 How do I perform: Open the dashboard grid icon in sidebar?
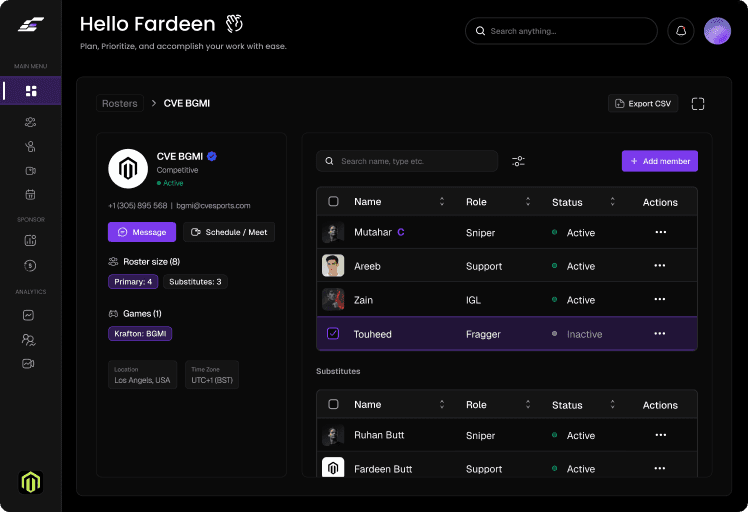(31, 91)
